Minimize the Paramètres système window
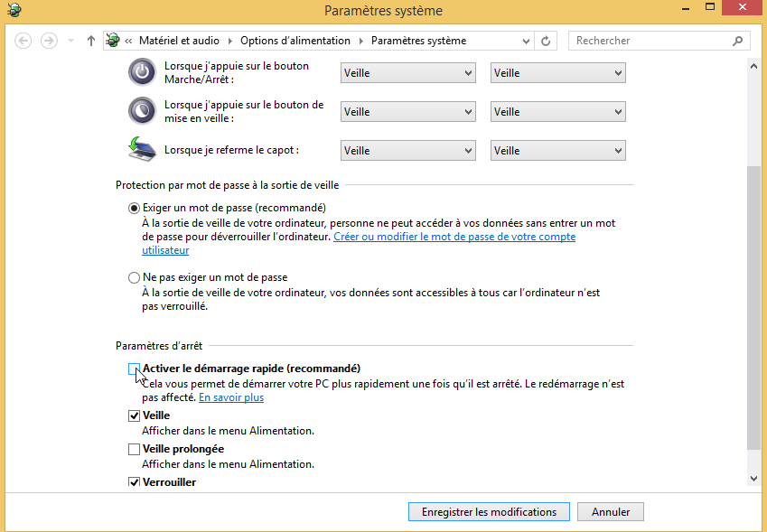The image size is (767, 532). coord(687,7)
